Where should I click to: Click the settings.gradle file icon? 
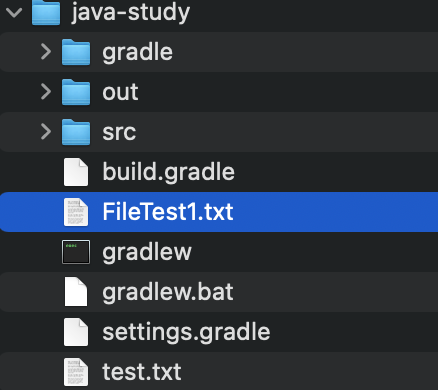tap(76, 332)
